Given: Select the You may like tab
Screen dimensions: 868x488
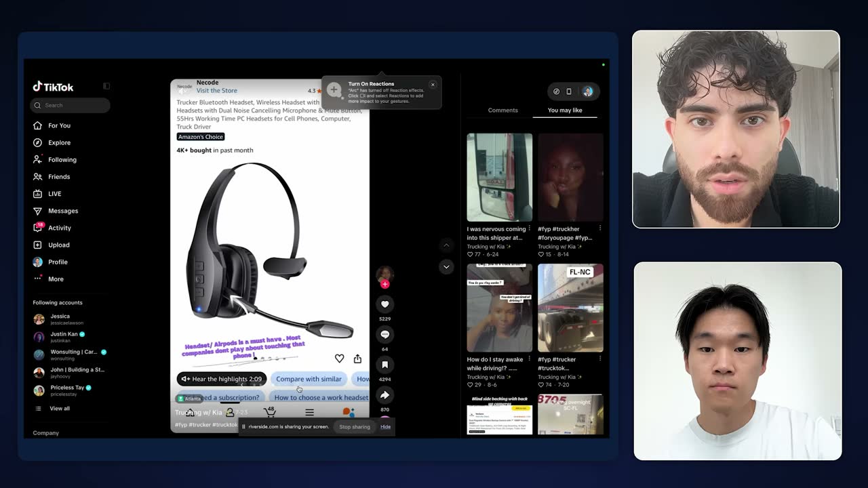Looking at the screenshot, I should point(565,110).
